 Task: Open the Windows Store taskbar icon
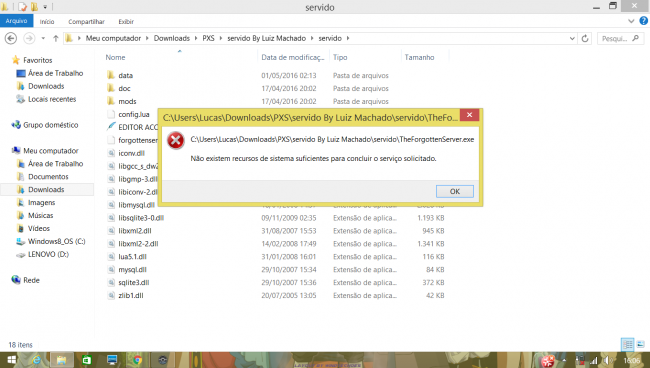click(x=87, y=360)
